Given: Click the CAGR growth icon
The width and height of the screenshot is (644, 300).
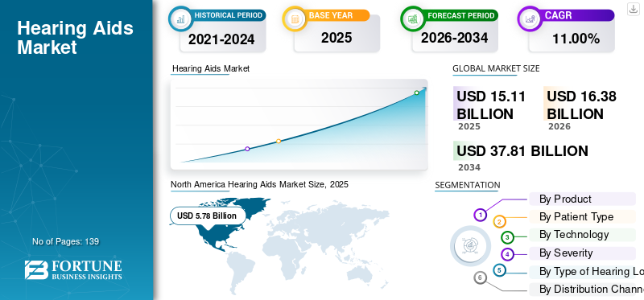Looking at the screenshot, I should pyautogui.click(x=530, y=18).
